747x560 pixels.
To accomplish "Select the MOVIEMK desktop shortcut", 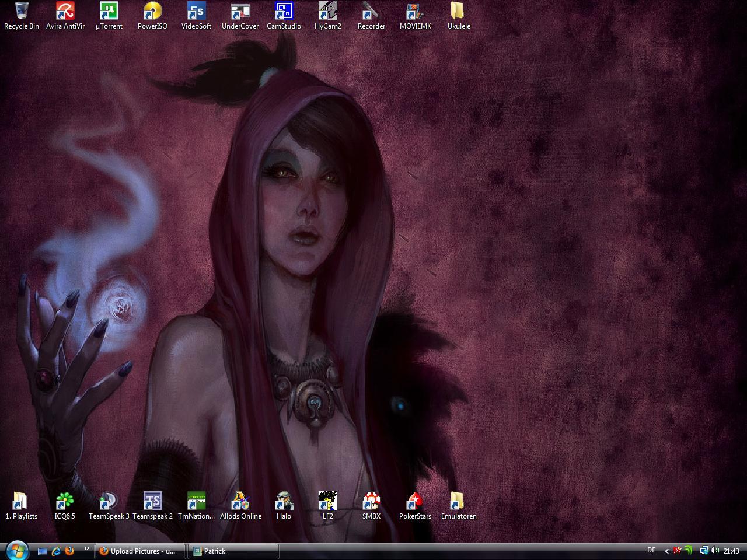I will (x=416, y=16).
